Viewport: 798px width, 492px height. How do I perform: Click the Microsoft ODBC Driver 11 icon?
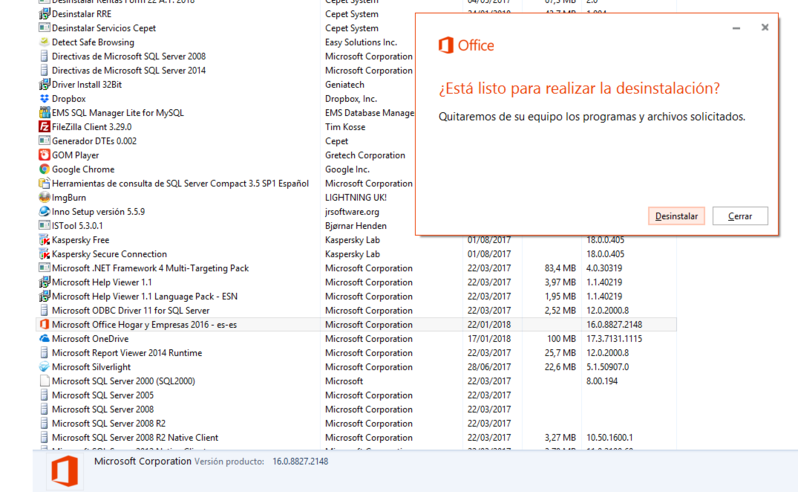pyautogui.click(x=44, y=310)
